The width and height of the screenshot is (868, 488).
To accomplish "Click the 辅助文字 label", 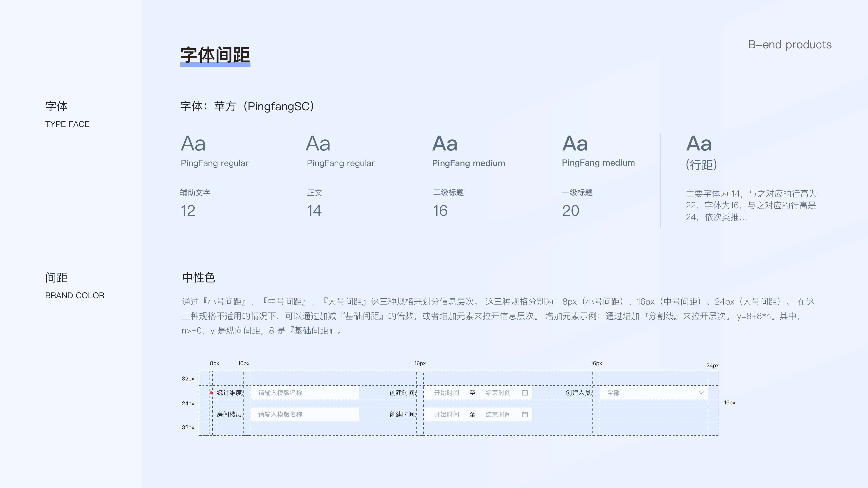I will (x=196, y=193).
